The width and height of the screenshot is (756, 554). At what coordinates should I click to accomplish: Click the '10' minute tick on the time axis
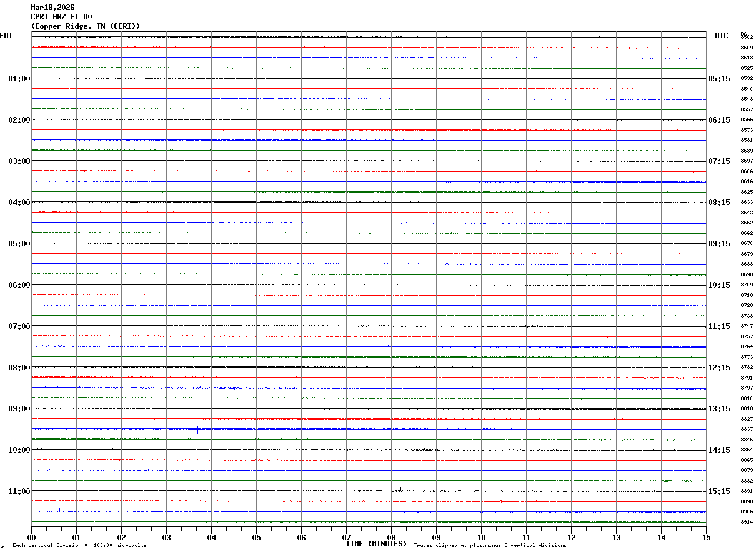click(x=481, y=537)
